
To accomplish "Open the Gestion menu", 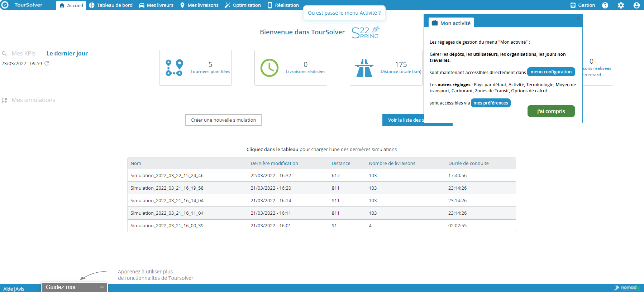I will click(x=582, y=5).
